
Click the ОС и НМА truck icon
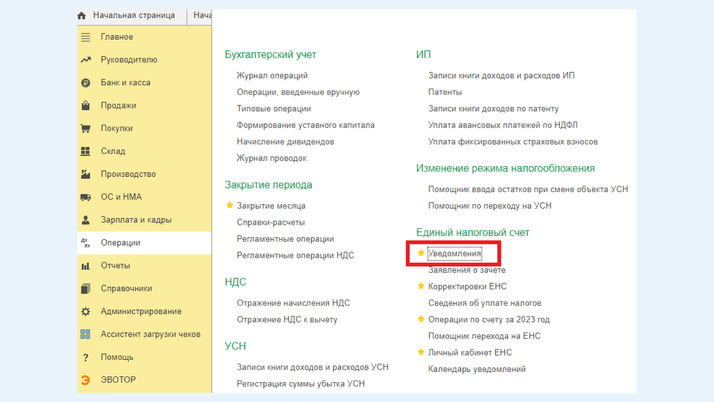tap(86, 197)
